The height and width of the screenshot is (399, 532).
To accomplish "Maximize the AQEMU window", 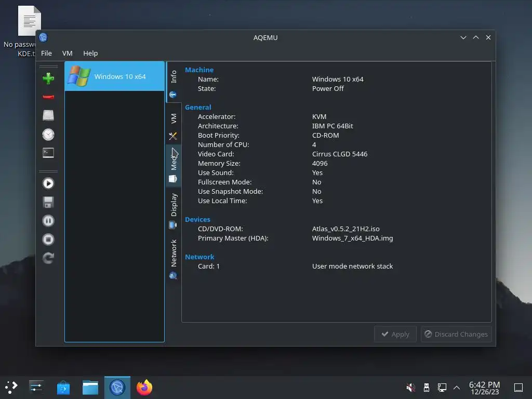I will [x=476, y=37].
